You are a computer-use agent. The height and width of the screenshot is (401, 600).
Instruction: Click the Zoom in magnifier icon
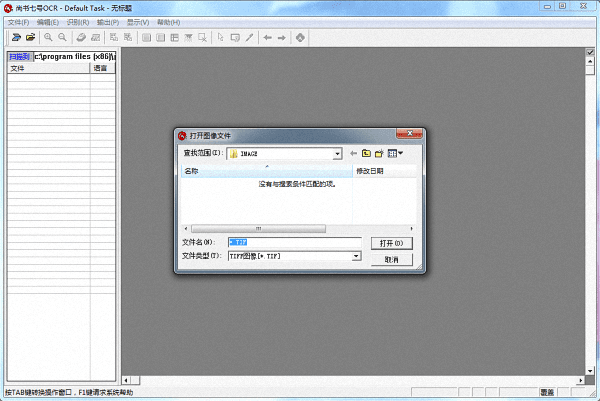(48, 37)
